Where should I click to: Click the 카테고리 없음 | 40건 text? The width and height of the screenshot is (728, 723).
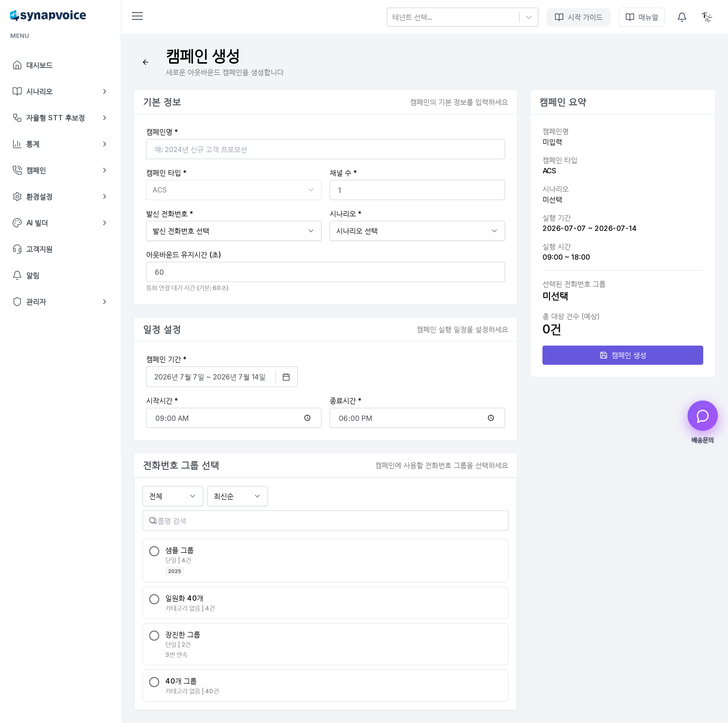pos(192,691)
